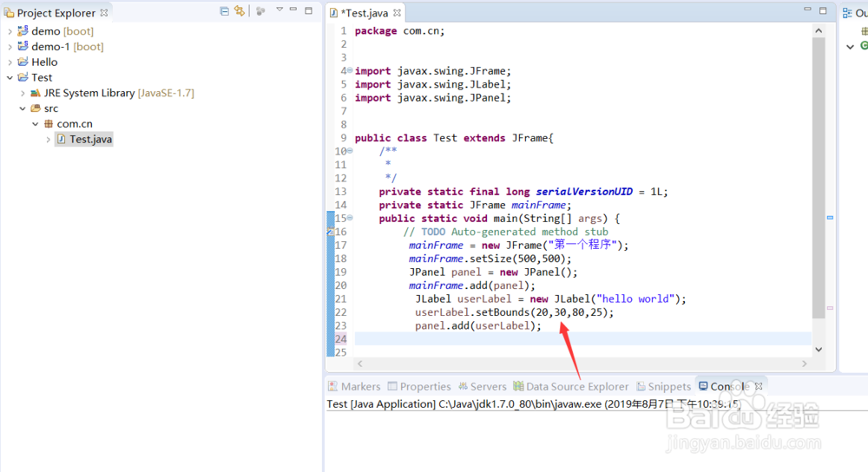Image resolution: width=868 pixels, height=472 pixels.
Task: Click package com.cn; on line 1
Action: tap(399, 31)
